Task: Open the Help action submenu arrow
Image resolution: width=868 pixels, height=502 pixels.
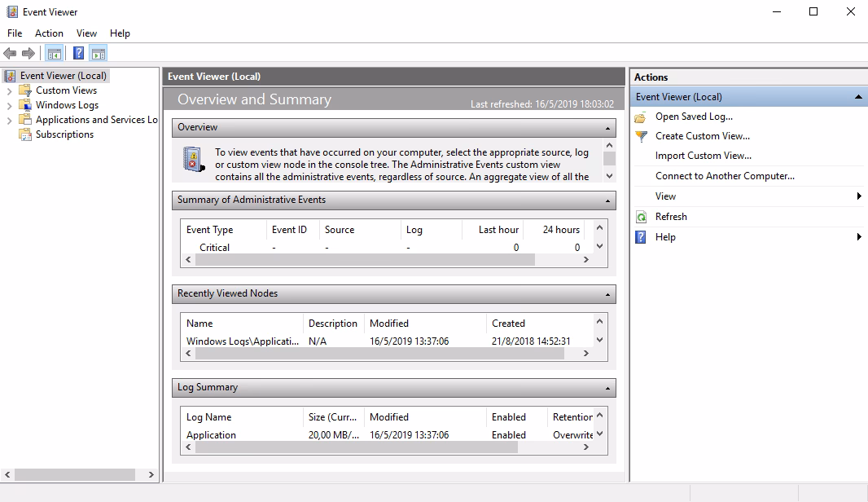Action: click(859, 237)
